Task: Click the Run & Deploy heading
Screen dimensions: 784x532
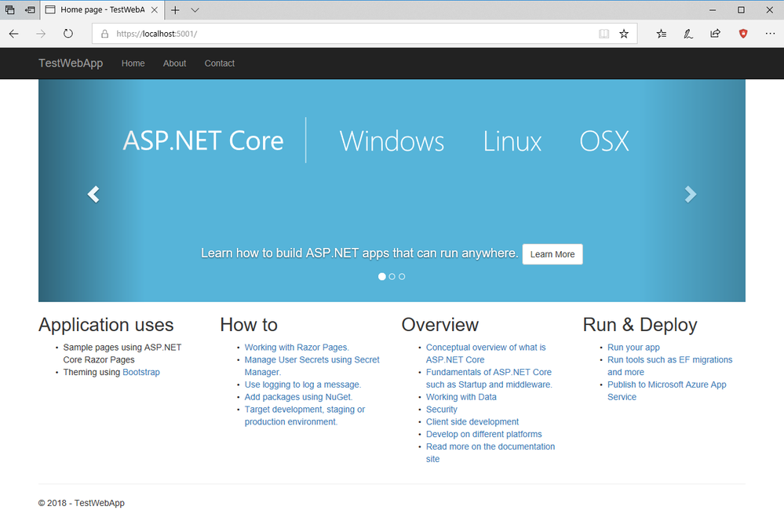Action: (x=640, y=325)
